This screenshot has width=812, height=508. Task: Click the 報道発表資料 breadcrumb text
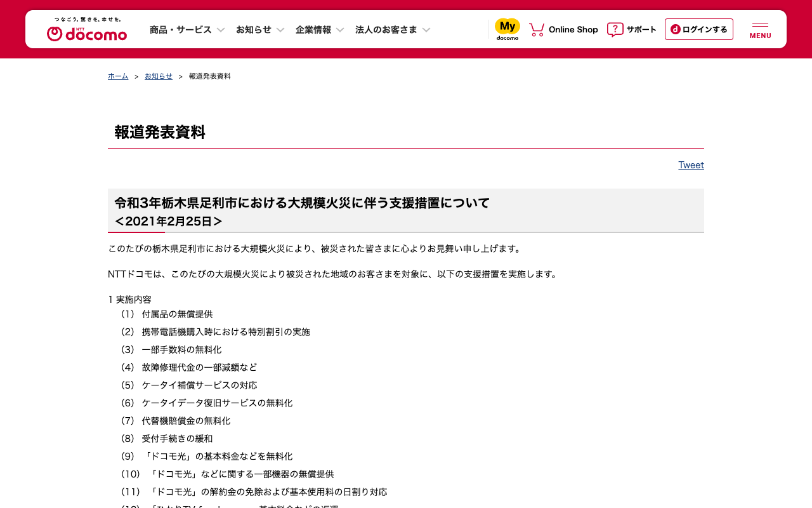click(x=210, y=76)
